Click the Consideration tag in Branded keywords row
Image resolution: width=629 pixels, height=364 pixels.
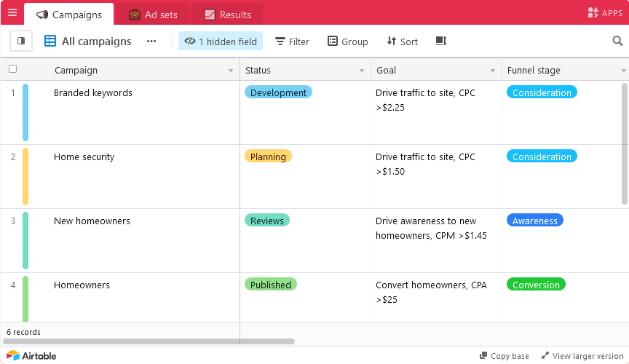tap(542, 92)
